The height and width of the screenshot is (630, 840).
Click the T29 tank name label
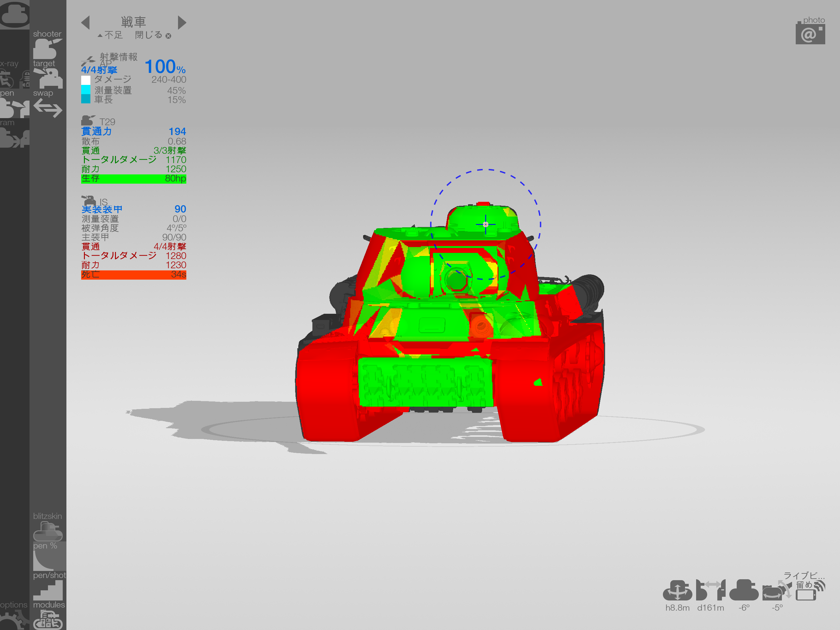108,122
